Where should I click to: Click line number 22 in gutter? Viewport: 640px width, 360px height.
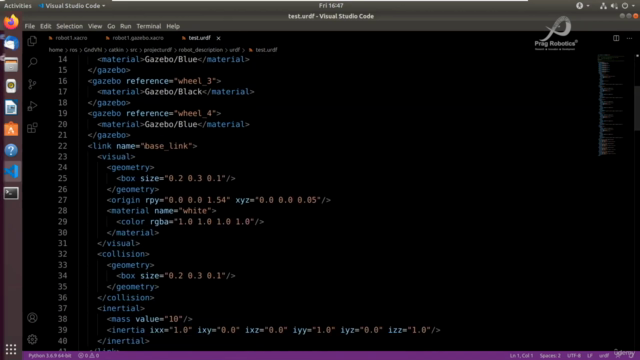(x=62, y=146)
